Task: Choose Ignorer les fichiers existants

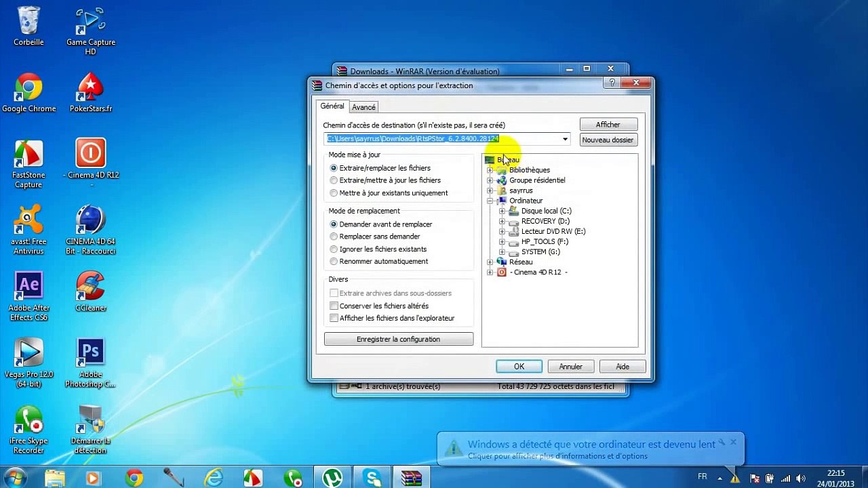Action: pyautogui.click(x=378, y=249)
